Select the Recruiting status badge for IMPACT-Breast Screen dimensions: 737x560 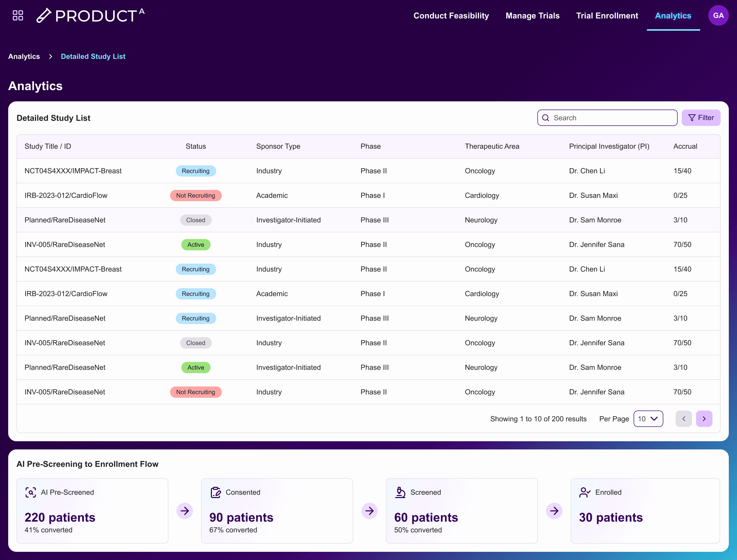tap(196, 171)
